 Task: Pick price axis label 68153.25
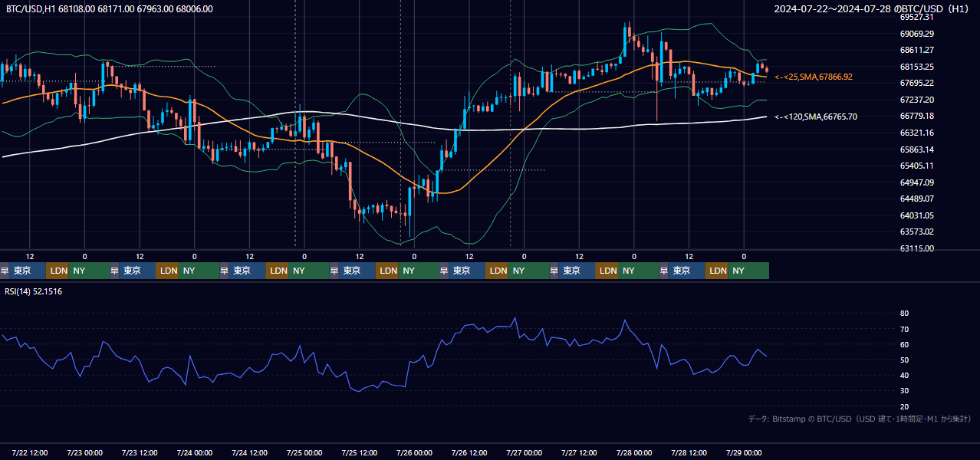click(916, 67)
